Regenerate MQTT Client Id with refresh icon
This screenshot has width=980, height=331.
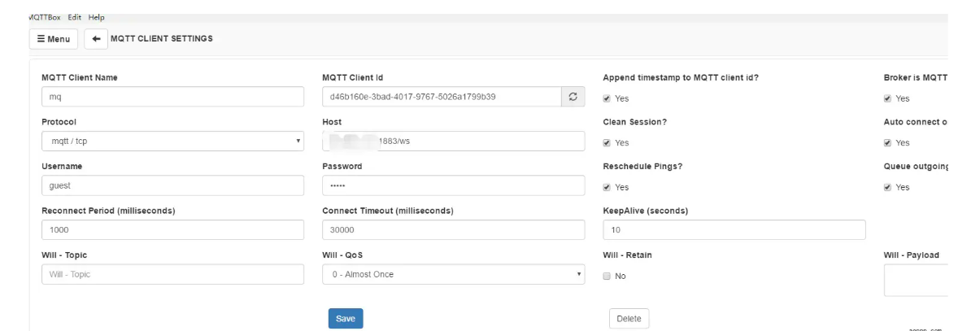573,97
